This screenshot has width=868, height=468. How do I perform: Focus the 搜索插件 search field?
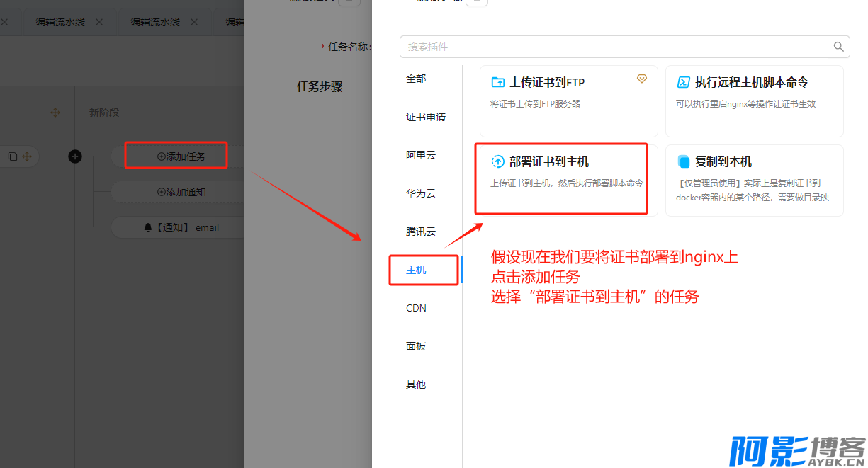pyautogui.click(x=614, y=47)
